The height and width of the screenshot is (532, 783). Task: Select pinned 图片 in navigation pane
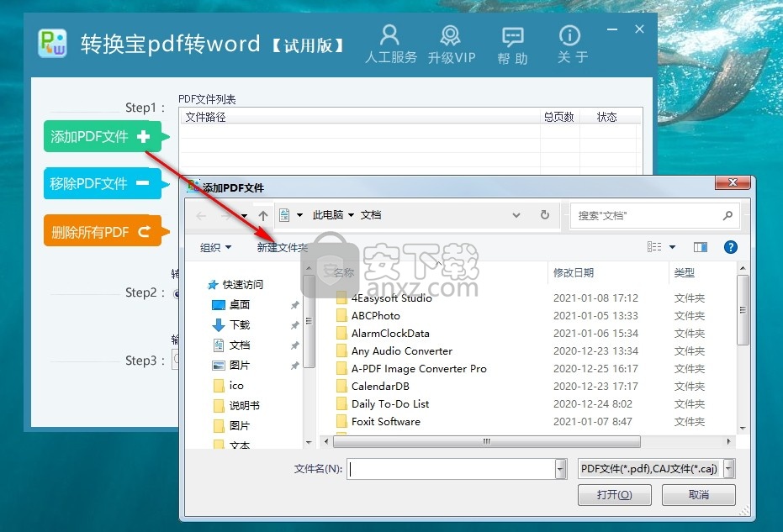(x=239, y=365)
